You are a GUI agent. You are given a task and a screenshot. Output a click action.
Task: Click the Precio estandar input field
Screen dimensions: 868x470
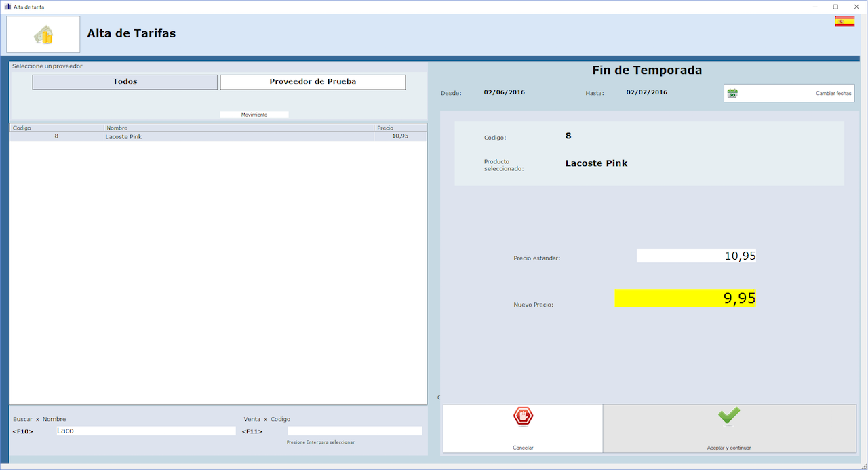(696, 256)
